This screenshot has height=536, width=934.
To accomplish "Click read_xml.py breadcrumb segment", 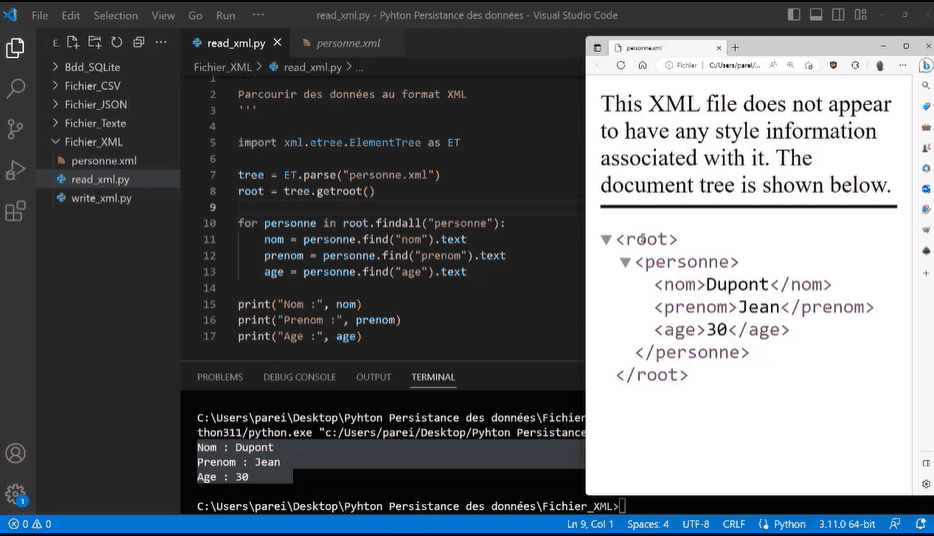I will pyautogui.click(x=313, y=67).
